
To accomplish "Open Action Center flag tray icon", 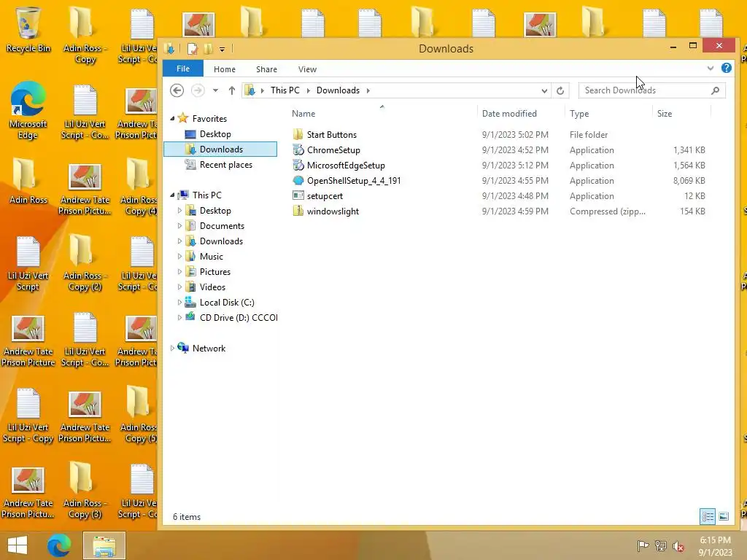I will click(x=643, y=546).
